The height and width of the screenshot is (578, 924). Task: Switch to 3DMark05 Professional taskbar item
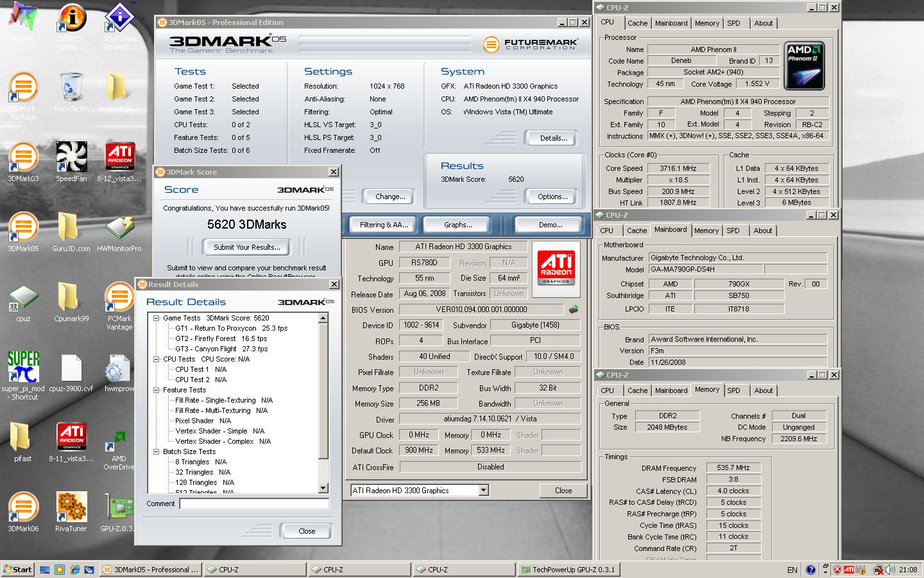point(151,570)
